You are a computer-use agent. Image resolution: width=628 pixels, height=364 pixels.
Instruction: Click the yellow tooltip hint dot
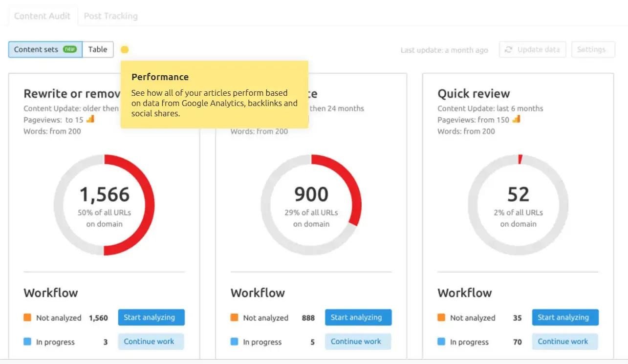(x=125, y=49)
